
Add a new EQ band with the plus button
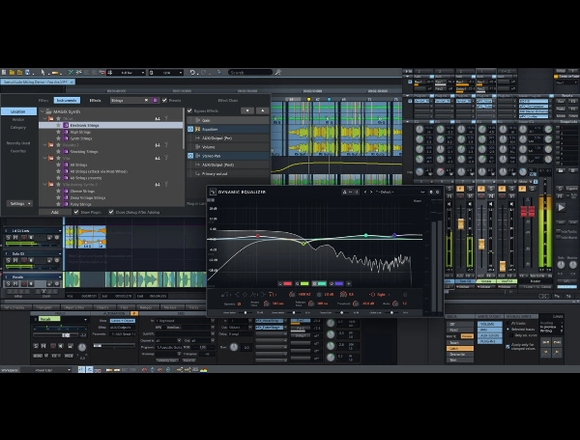[348, 284]
